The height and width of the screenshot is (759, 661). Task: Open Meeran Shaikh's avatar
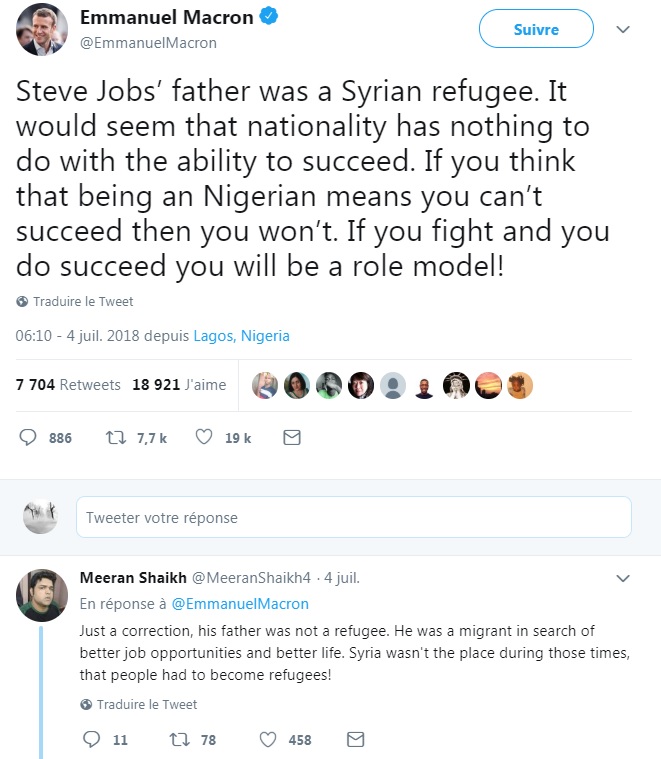point(42,595)
